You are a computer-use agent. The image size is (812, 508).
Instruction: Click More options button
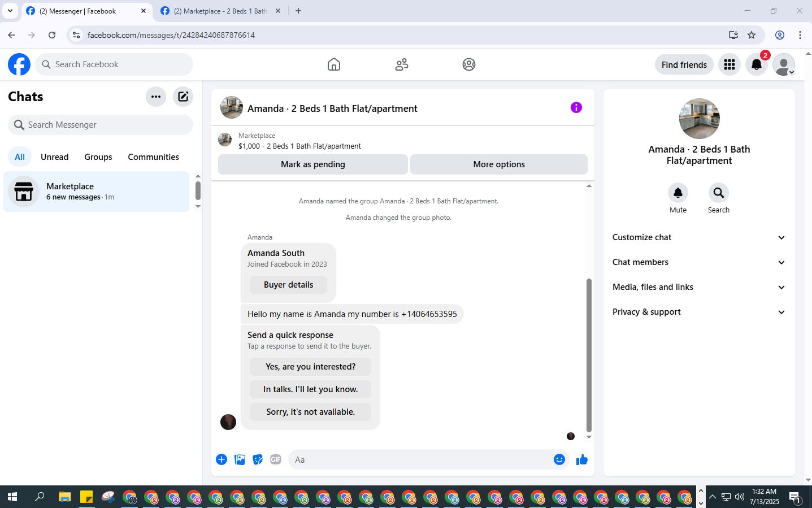point(499,164)
